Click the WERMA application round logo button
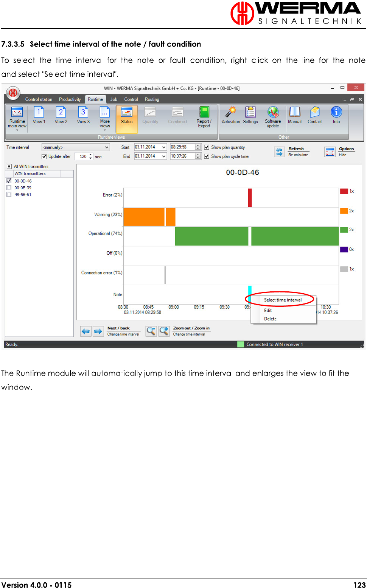The height and width of the screenshot is (588, 367). 13,93
